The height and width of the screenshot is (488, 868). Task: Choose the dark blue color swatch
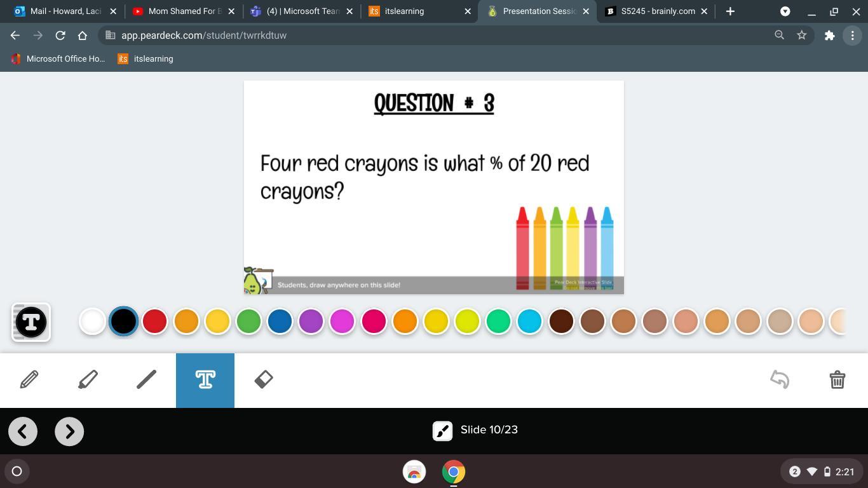[x=280, y=322]
